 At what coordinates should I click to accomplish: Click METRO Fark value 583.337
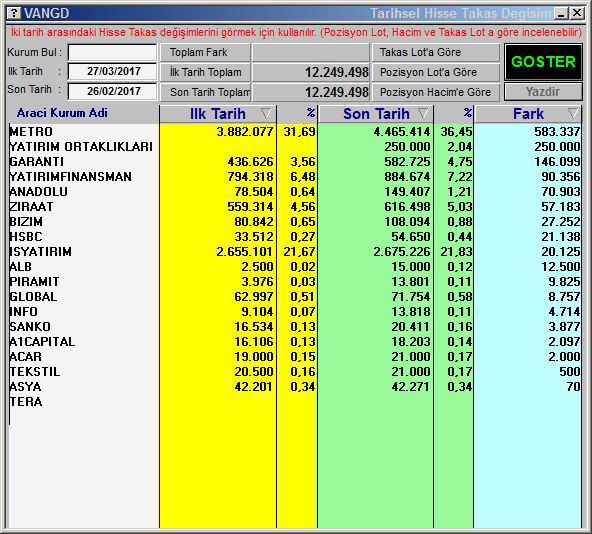(557, 131)
